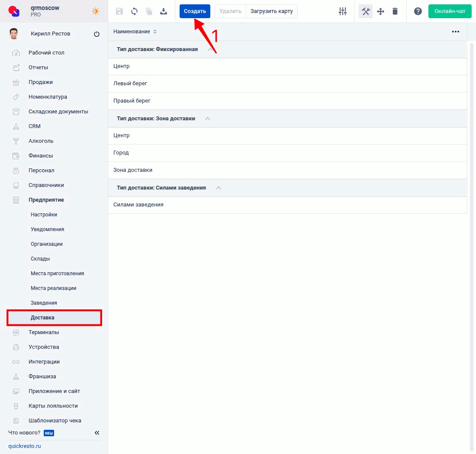Open the trash bin icon
The height and width of the screenshot is (454, 476).
pos(395,11)
